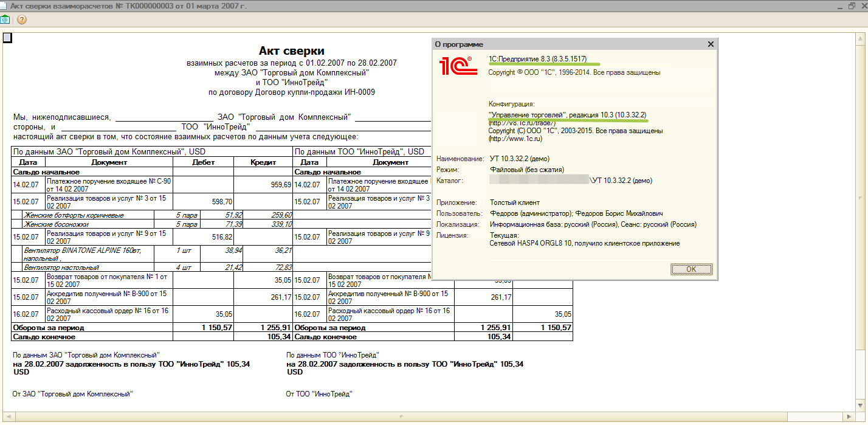Select the Федоров (администратор) user value
This screenshot has width=868, height=425.
[576, 213]
